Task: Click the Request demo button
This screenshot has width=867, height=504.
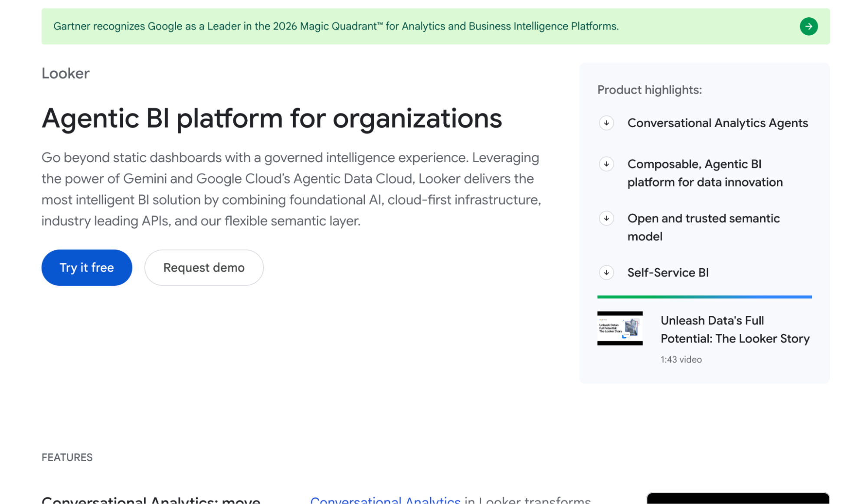Action: (204, 268)
